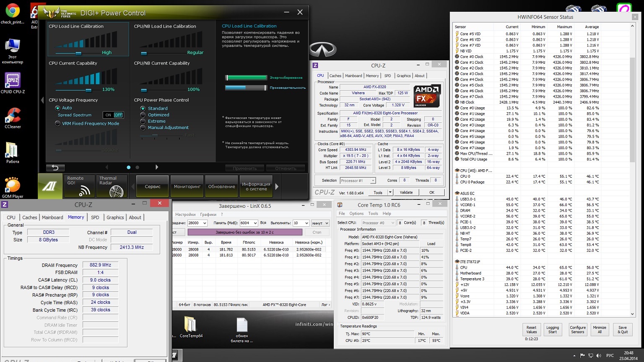This screenshot has height=362, width=644.
Task: Open the Работа folder on desktop
Action: (12, 153)
